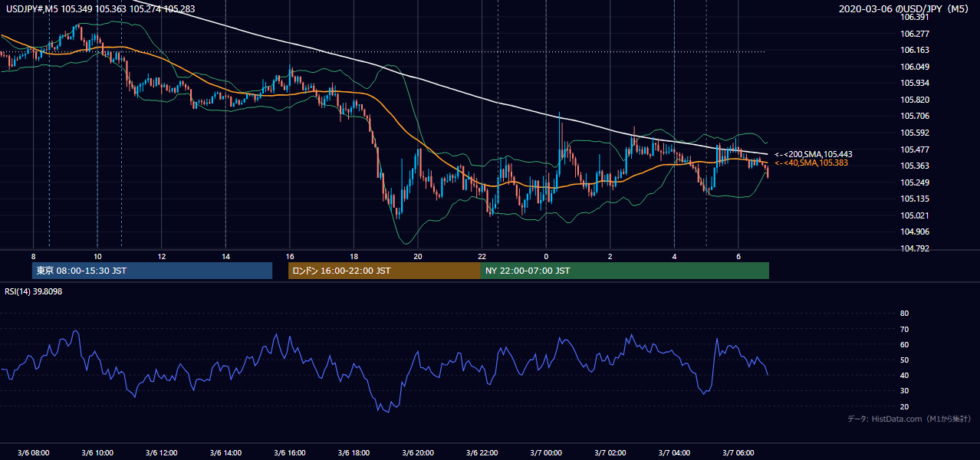Click the bottom date label 3/7 06:00
This screenshot has width=980, height=460.
point(738,453)
